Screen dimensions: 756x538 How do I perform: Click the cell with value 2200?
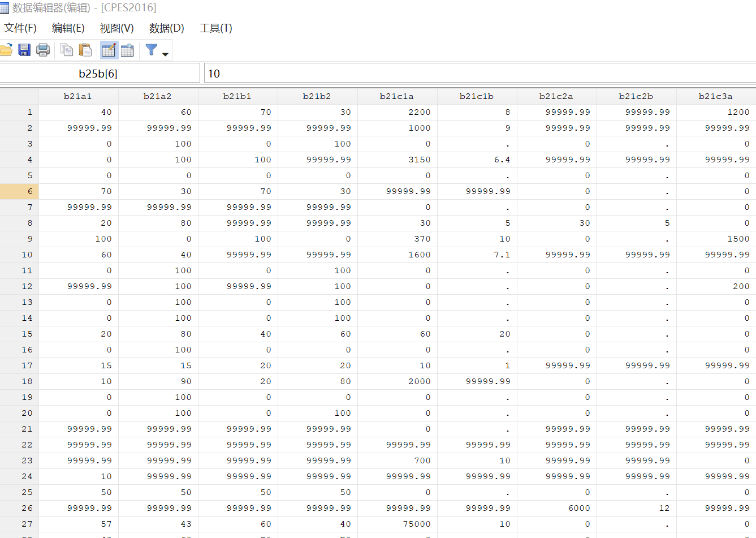coord(397,112)
